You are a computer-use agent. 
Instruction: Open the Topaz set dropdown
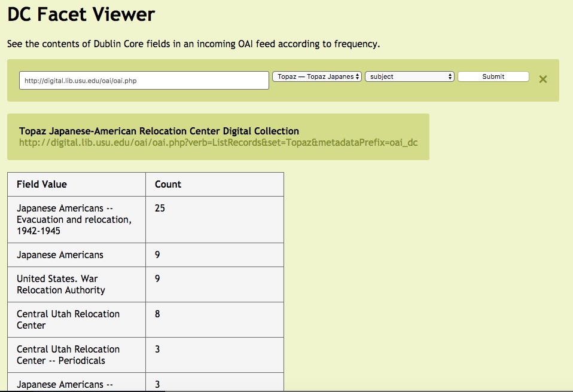(x=317, y=76)
